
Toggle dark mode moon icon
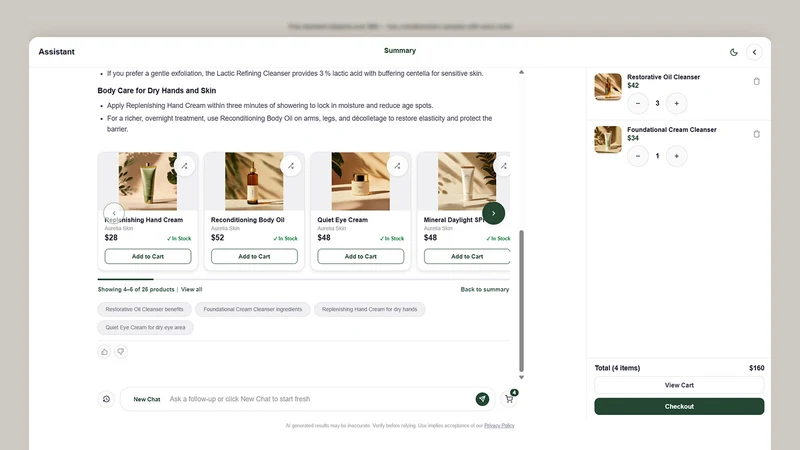pyautogui.click(x=734, y=52)
